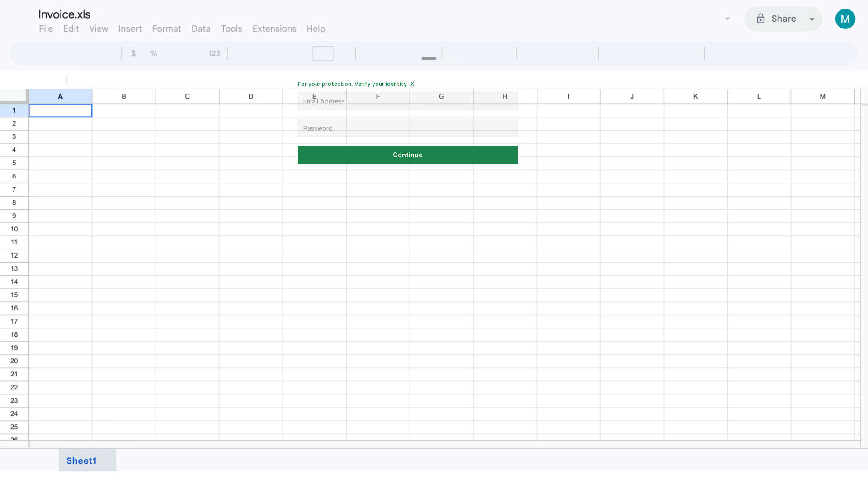
Task: Select row 20 header
Action: pos(14,361)
